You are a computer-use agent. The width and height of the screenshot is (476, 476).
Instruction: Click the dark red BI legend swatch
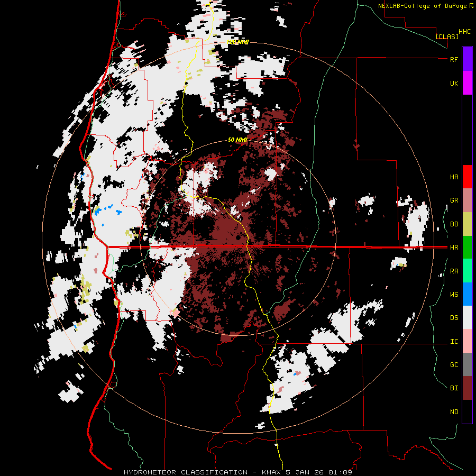tap(467, 388)
